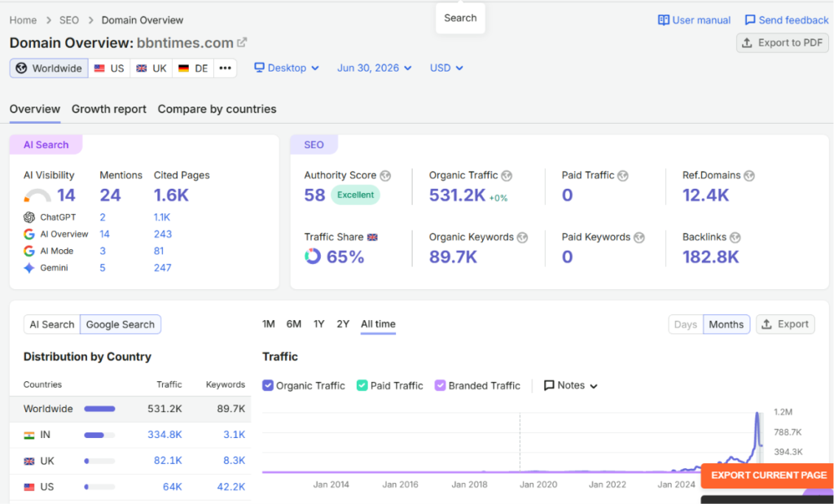
Task: Open the 334.8K India traffic link
Action: 165,434
